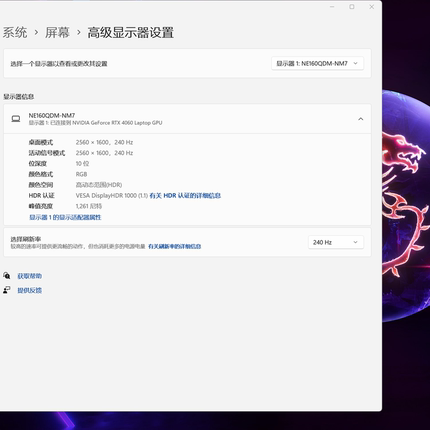Collapse the NE160QDM-NM7 display info section
Viewport: 430px width, 430px height.
coord(360,119)
